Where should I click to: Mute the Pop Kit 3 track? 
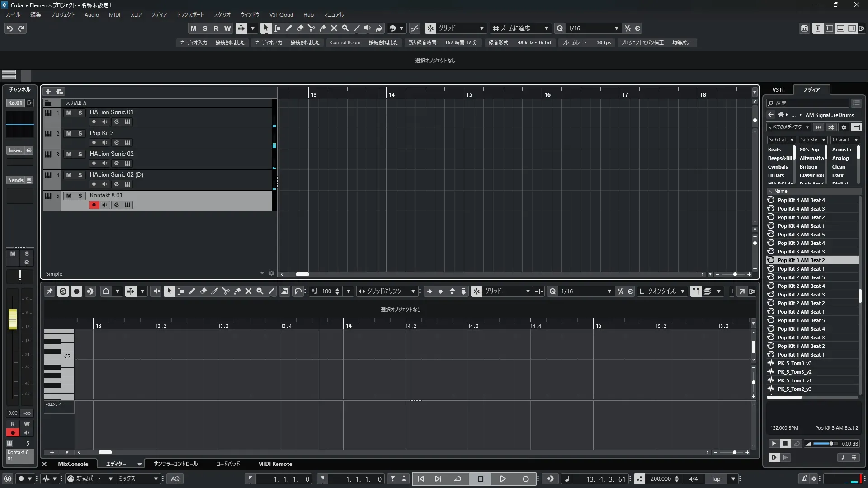69,133
